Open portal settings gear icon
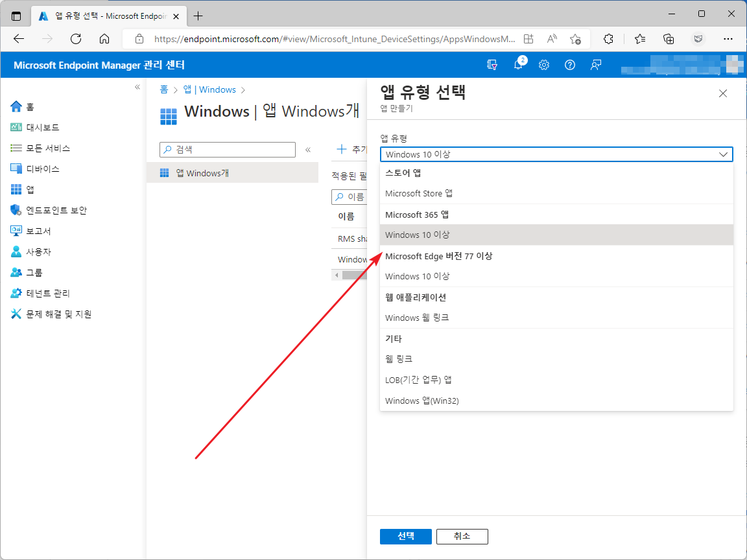 coord(544,65)
